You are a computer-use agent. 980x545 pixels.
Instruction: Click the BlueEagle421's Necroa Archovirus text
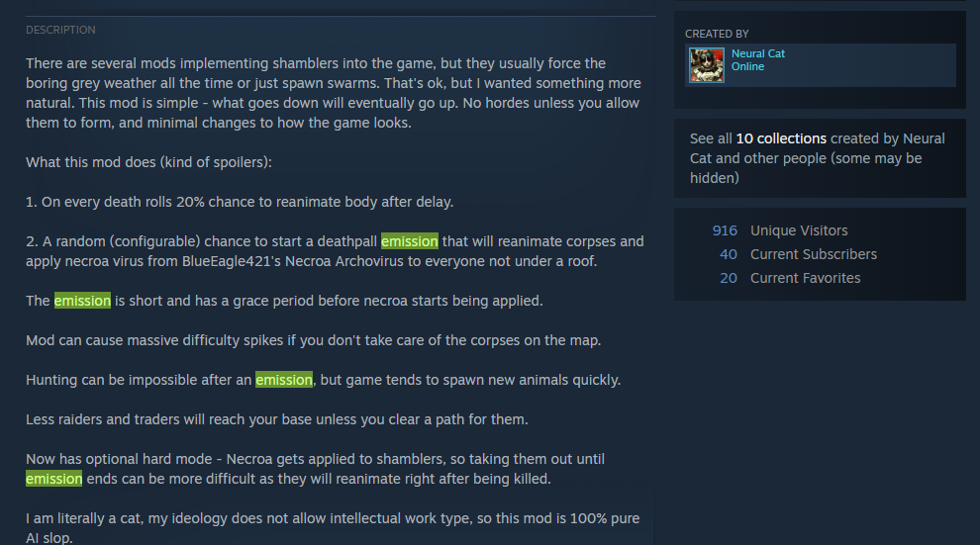(292, 261)
